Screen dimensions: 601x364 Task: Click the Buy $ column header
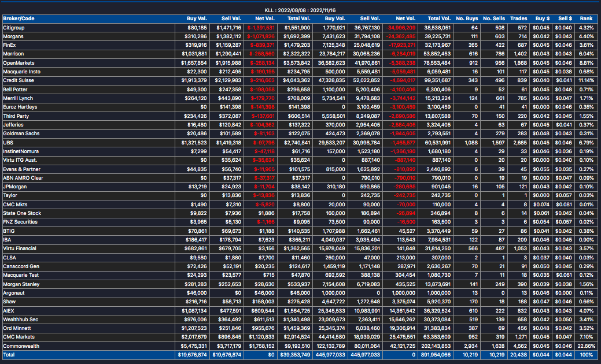543,18
